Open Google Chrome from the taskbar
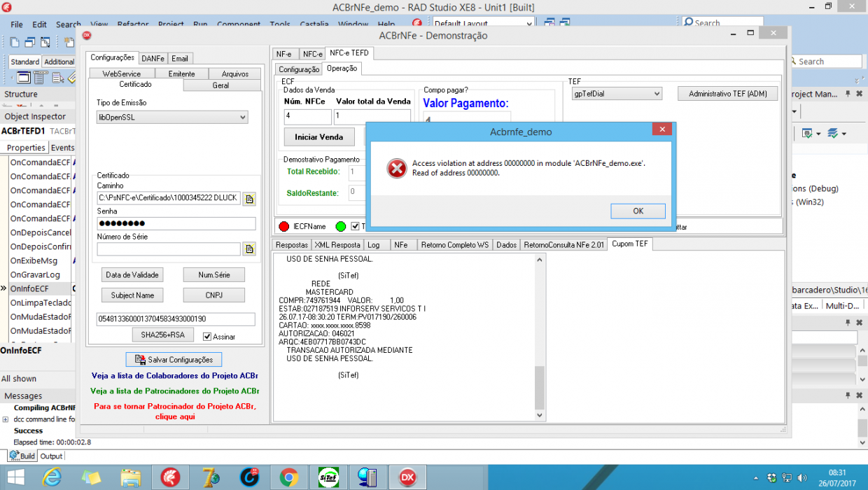Image resolution: width=868 pixels, height=490 pixels. 288,477
